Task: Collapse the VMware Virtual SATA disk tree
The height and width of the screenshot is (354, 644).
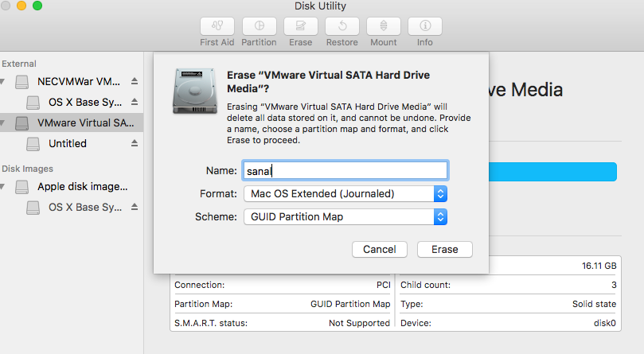Action: coord(3,123)
